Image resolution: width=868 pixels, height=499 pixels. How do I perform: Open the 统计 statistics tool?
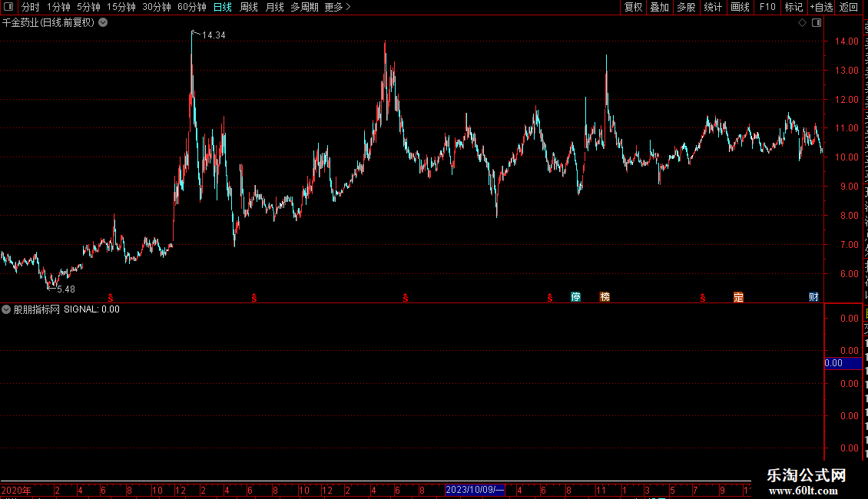[713, 7]
